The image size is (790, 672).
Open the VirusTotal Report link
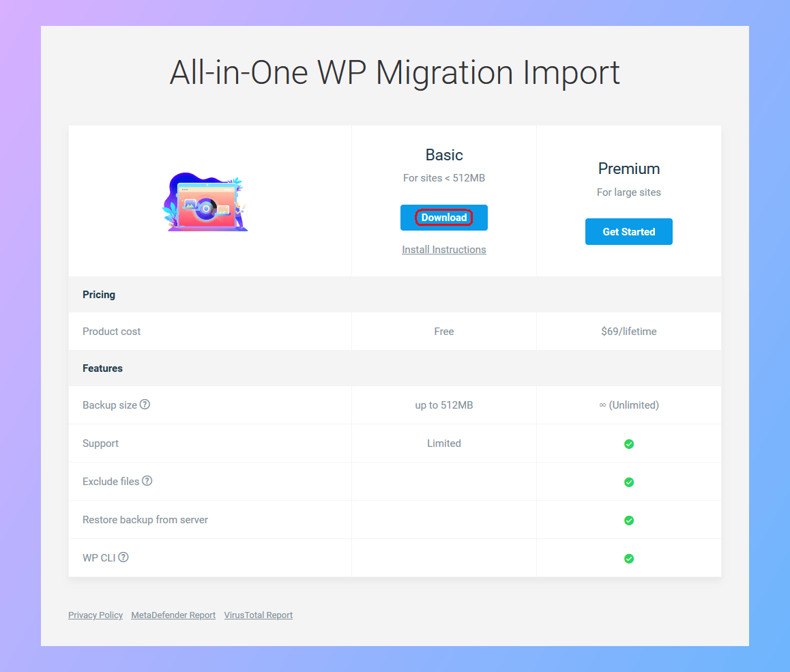[x=259, y=615]
